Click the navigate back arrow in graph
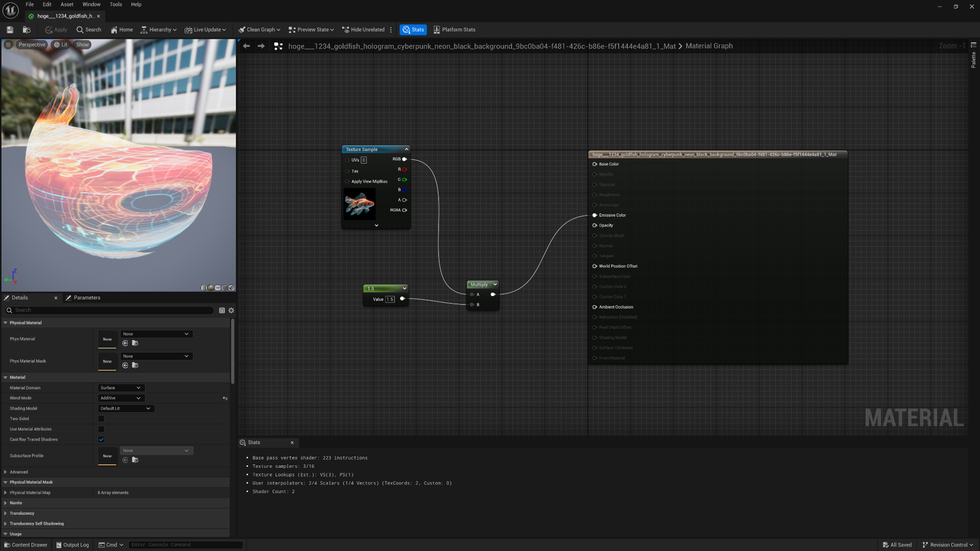 pos(247,46)
